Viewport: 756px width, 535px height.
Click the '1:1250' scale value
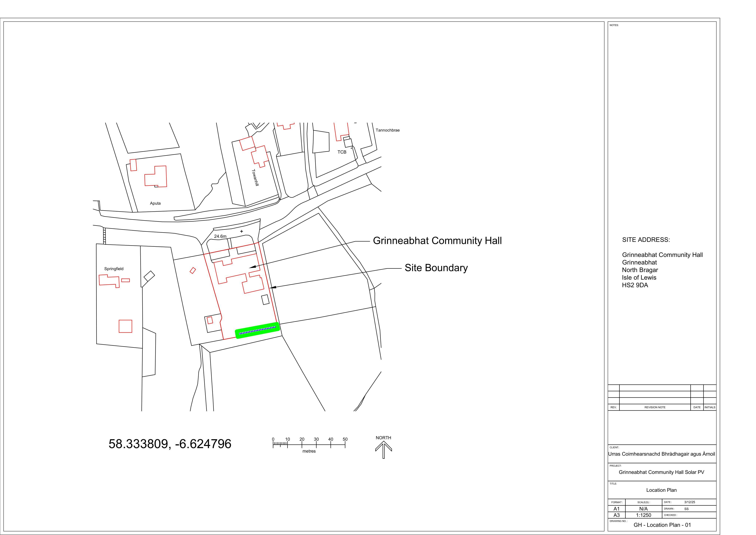643,515
